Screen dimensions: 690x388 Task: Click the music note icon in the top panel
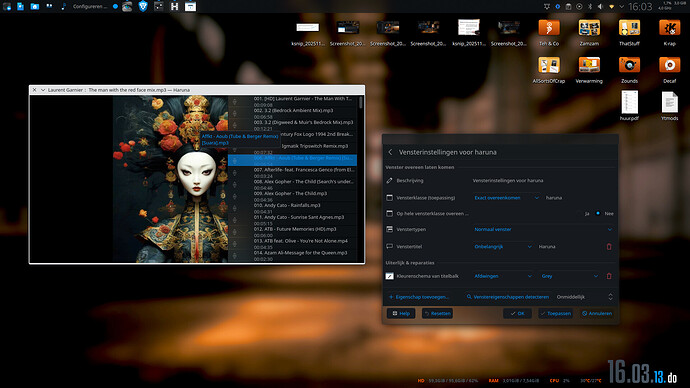(x=63, y=6)
